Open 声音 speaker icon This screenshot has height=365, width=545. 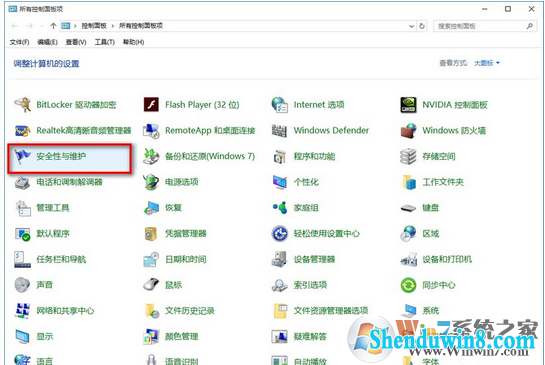(23, 285)
